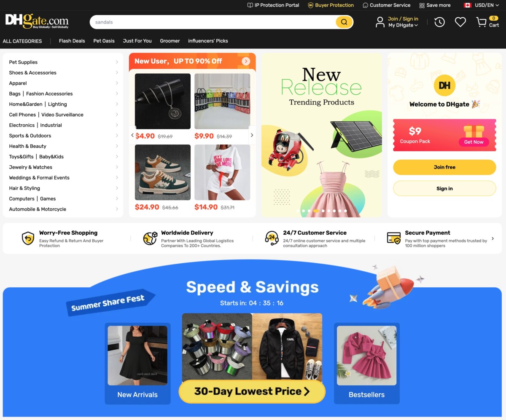Click the Customer Service chat icon
This screenshot has width=506, height=420.
point(365,5)
